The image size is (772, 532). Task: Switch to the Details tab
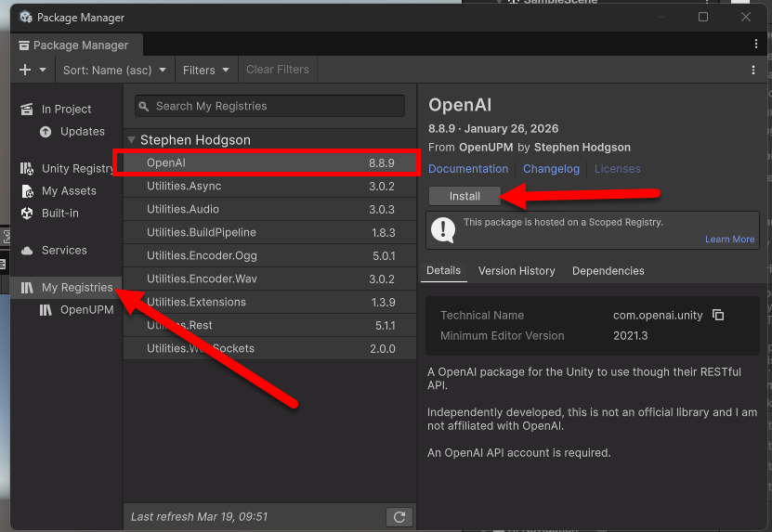tap(444, 271)
